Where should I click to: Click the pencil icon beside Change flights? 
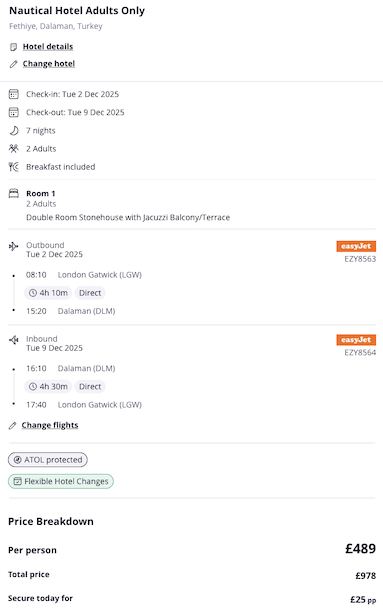coord(13,425)
